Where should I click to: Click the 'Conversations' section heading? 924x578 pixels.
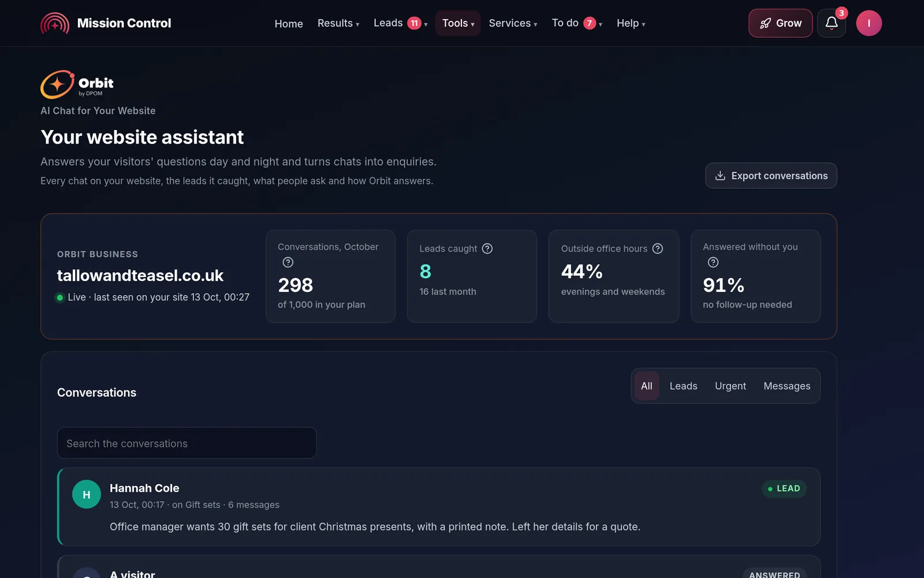coord(96,392)
